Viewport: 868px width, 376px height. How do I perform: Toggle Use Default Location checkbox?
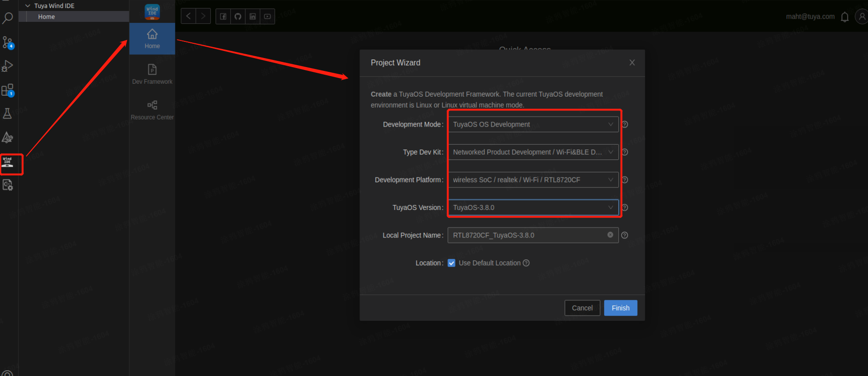[451, 263]
